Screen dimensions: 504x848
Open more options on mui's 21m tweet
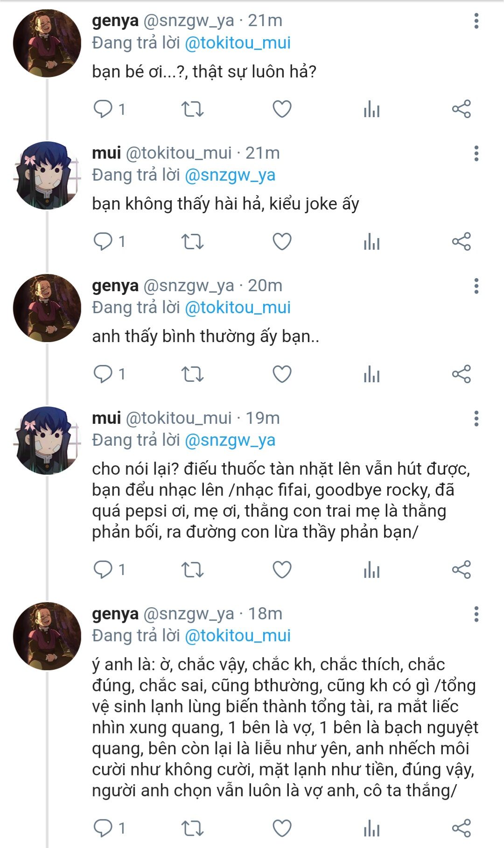476,154
